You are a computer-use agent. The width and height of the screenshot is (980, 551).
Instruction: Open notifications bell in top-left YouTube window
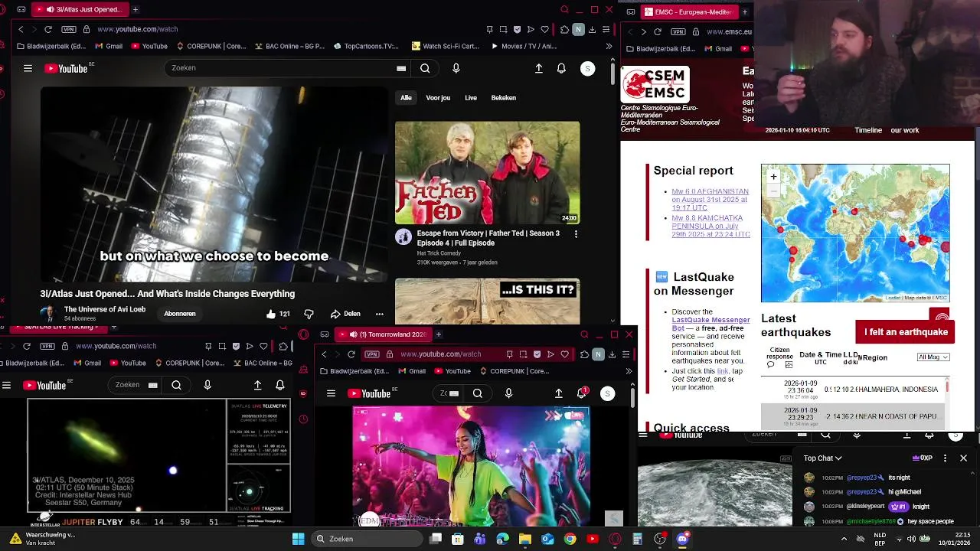(561, 68)
